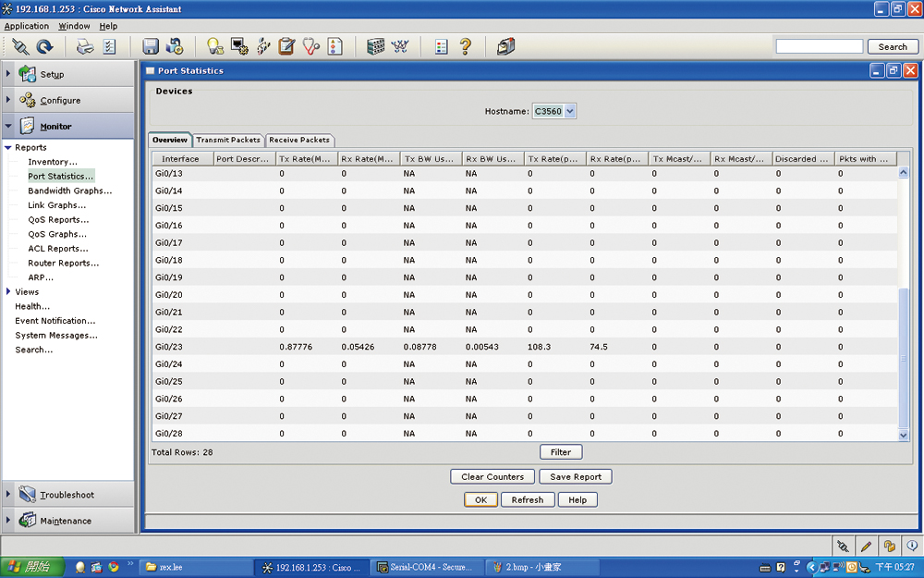Click the clipboard-with-pencil toolbar icon
Viewport: 924px width, 578px height.
tap(286, 46)
